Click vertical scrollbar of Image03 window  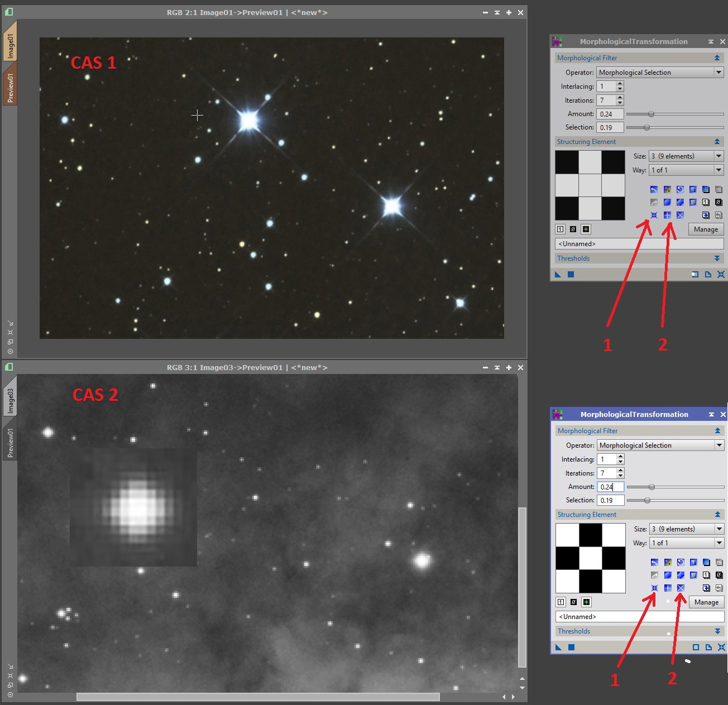pyautogui.click(x=522, y=587)
